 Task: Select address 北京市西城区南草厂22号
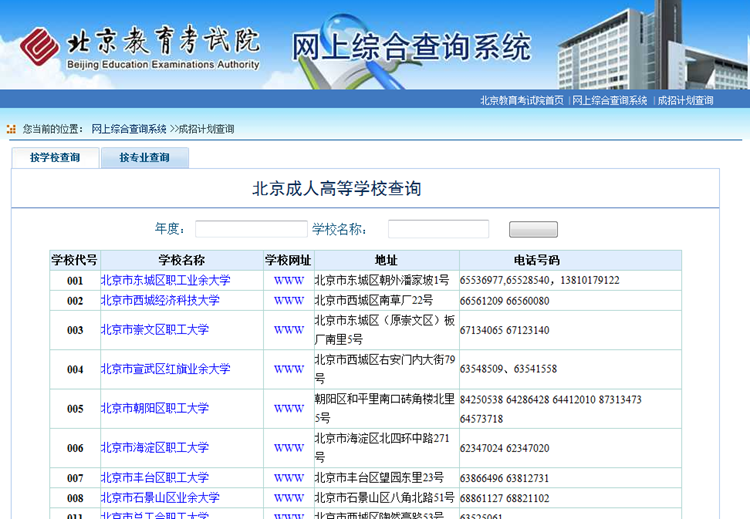(374, 300)
